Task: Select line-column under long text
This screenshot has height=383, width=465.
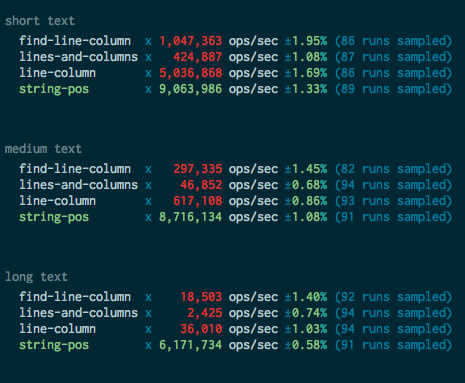Action: pos(57,329)
